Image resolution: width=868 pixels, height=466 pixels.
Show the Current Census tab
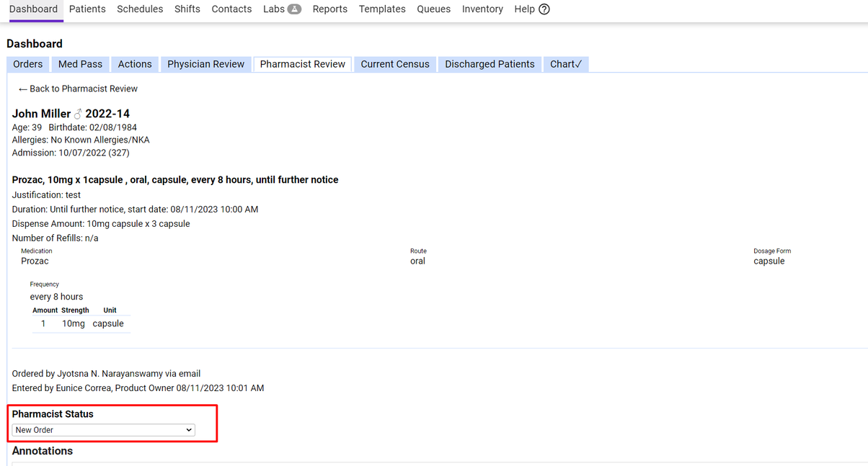[395, 64]
